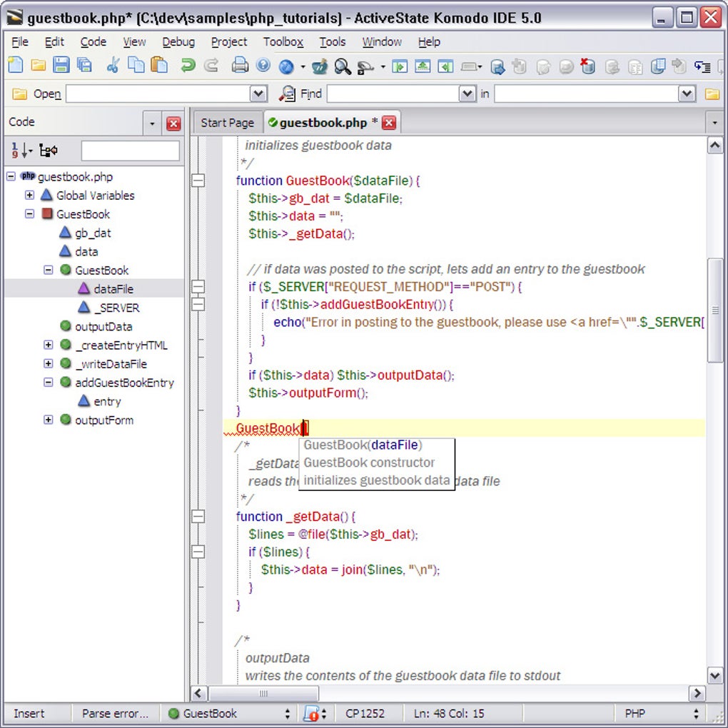Select the outputData function in tree
The width and height of the screenshot is (728, 728).
[103, 326]
